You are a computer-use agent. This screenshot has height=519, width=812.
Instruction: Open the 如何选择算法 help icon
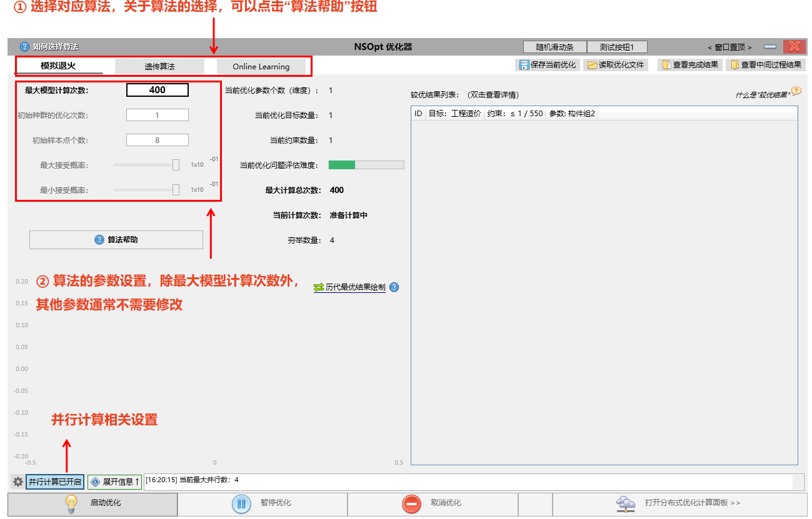point(24,47)
